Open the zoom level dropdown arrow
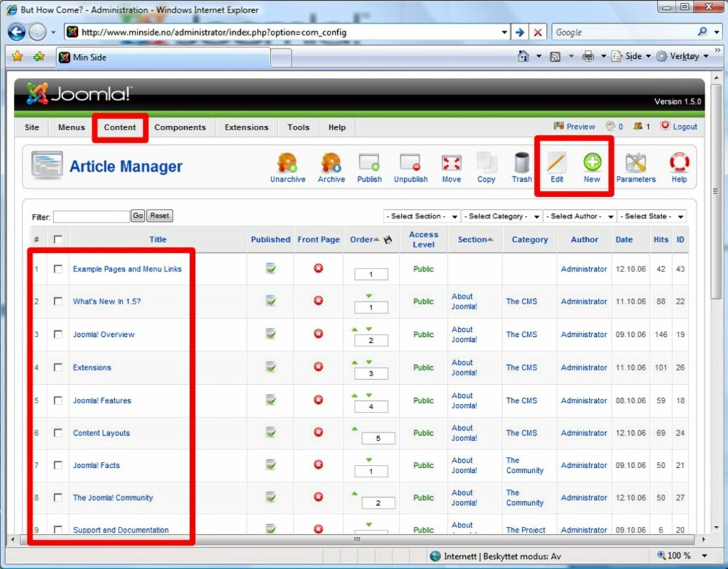Image resolution: width=728 pixels, height=569 pixels. tap(704, 556)
